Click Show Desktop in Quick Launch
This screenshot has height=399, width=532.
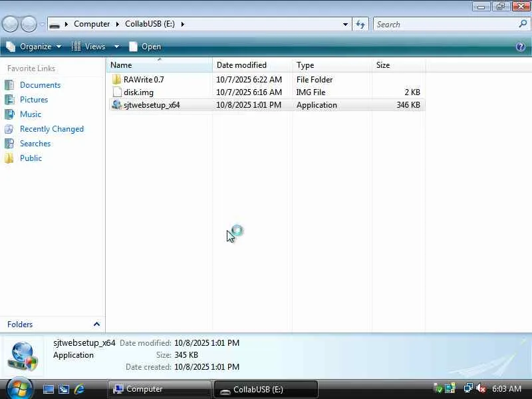pyautogui.click(x=48, y=389)
